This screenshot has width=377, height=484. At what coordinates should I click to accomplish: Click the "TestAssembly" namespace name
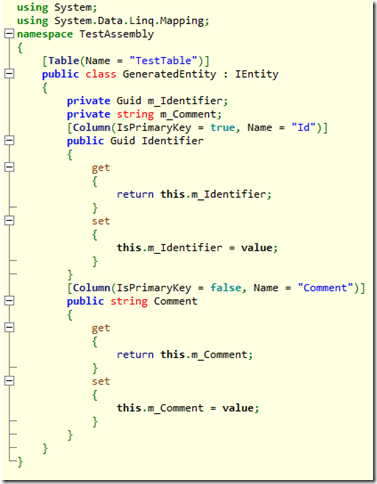click(x=117, y=34)
